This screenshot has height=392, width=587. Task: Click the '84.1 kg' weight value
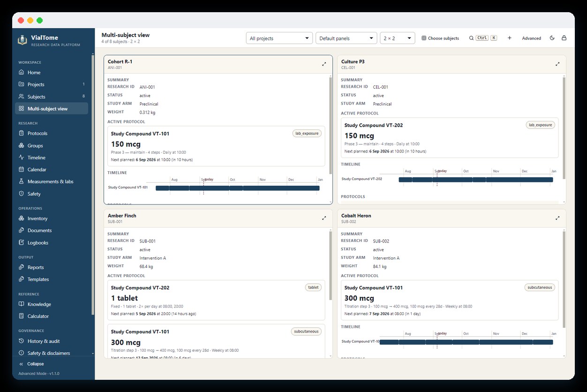[x=380, y=267]
